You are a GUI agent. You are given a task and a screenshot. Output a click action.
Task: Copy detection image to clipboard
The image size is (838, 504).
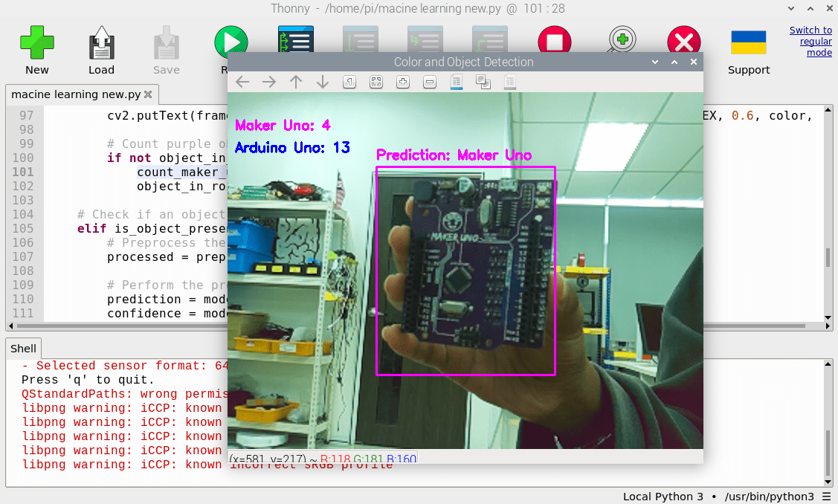pyautogui.click(x=483, y=82)
